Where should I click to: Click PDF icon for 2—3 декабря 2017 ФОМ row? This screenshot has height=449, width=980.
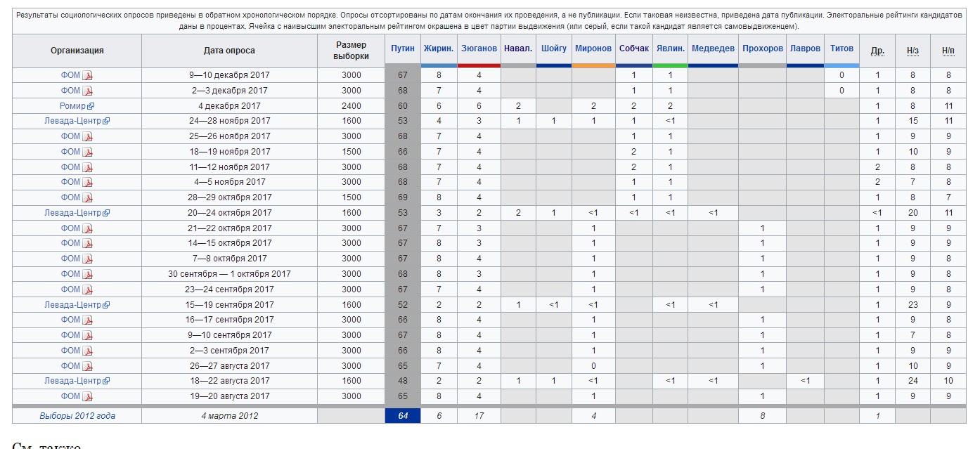coord(88,91)
